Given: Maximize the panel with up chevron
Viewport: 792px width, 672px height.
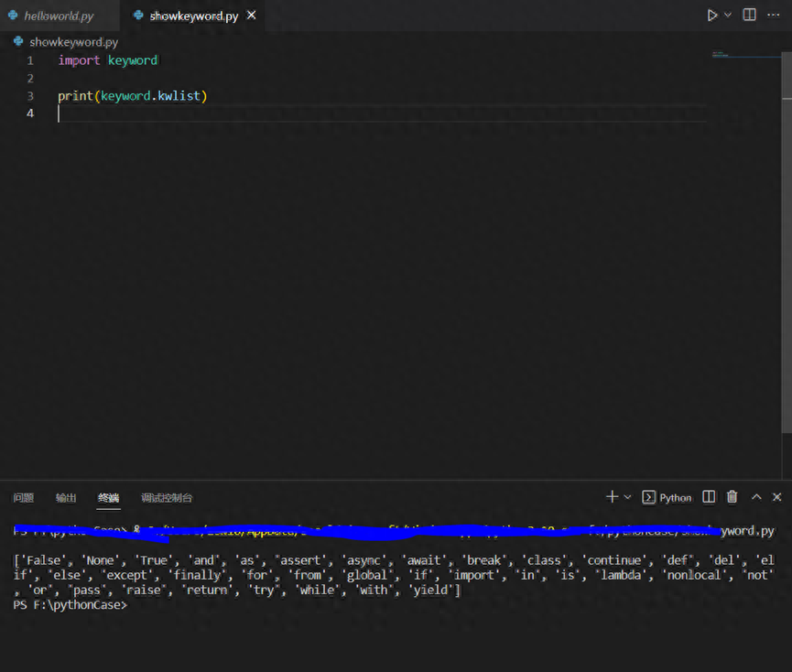Looking at the screenshot, I should [x=756, y=497].
